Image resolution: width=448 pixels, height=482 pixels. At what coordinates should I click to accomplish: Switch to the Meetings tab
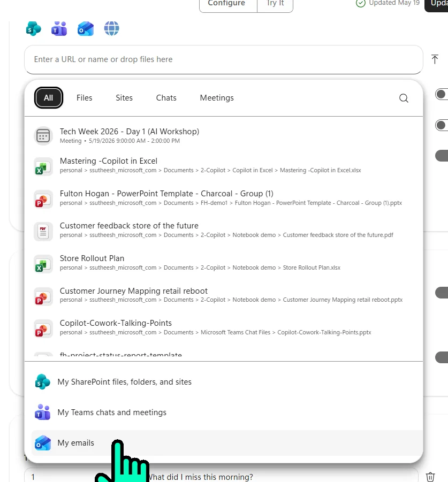coord(217,98)
